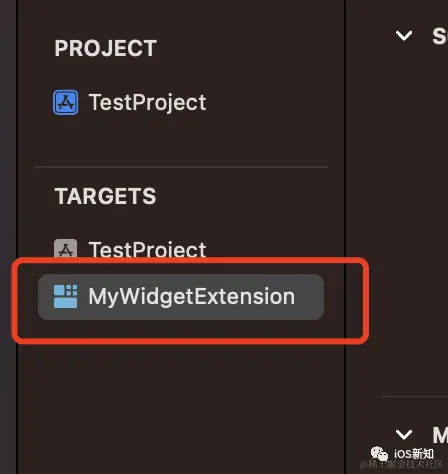448x474 pixels.
Task: Click the empty list area below MyWidgetExtension
Action: (180, 400)
